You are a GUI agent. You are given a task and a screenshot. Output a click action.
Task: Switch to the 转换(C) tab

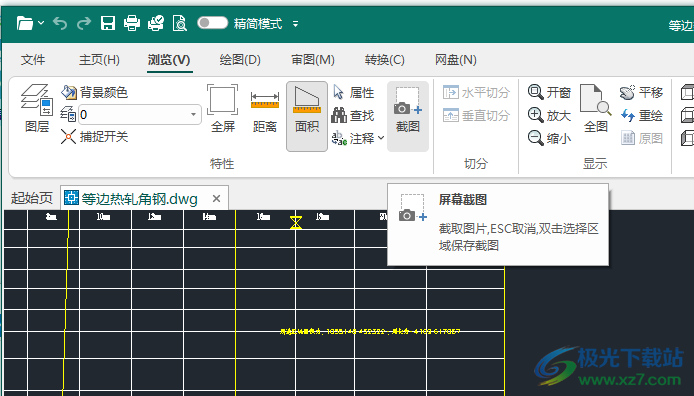pyautogui.click(x=385, y=60)
